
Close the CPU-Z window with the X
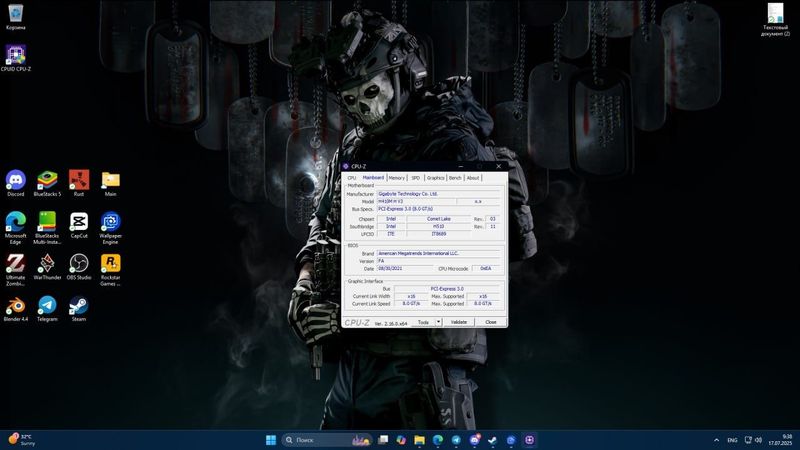498,166
